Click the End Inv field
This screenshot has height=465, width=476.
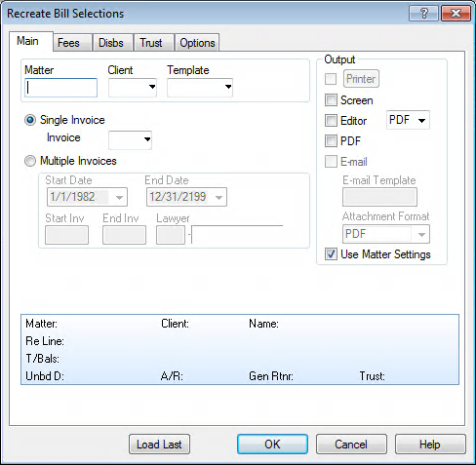124,235
